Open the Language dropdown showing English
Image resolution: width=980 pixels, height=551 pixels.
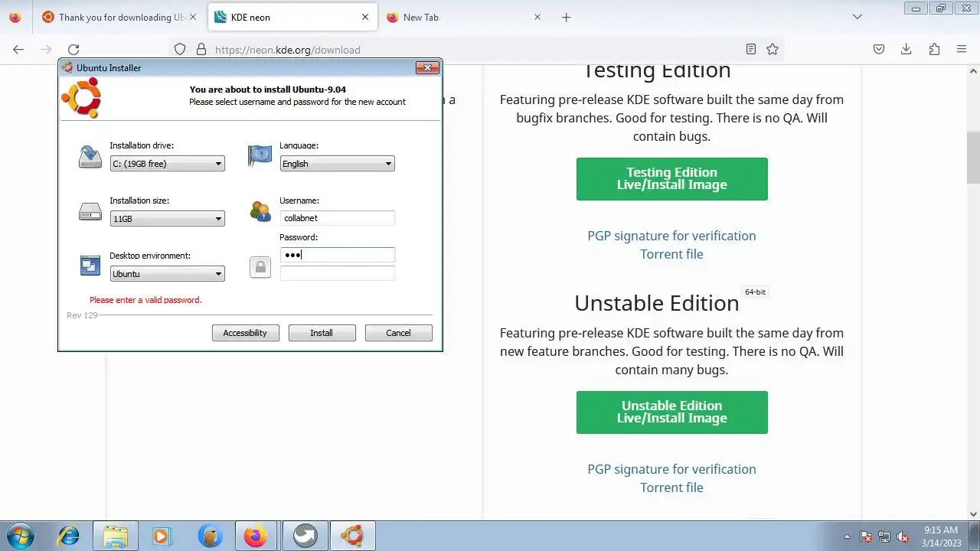pos(337,164)
